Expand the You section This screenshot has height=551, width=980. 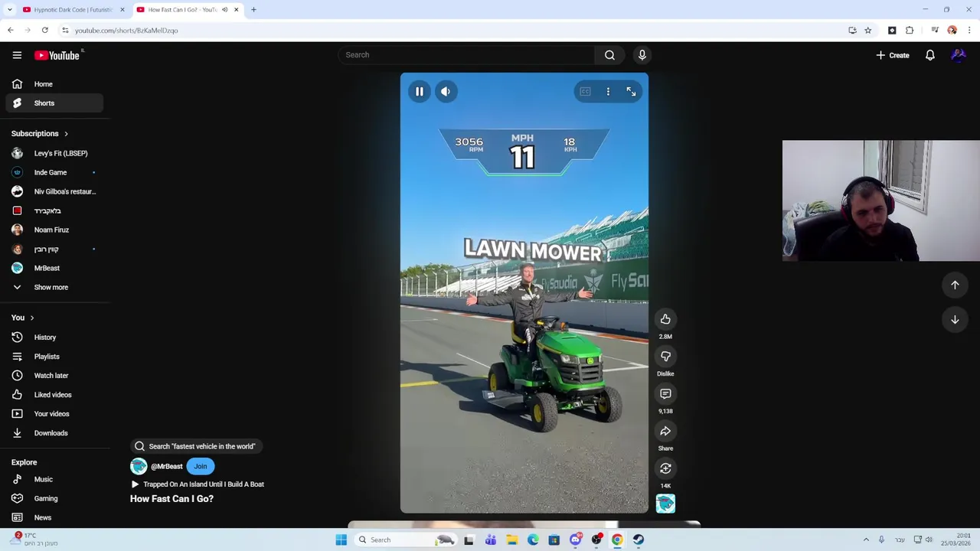[23, 318]
